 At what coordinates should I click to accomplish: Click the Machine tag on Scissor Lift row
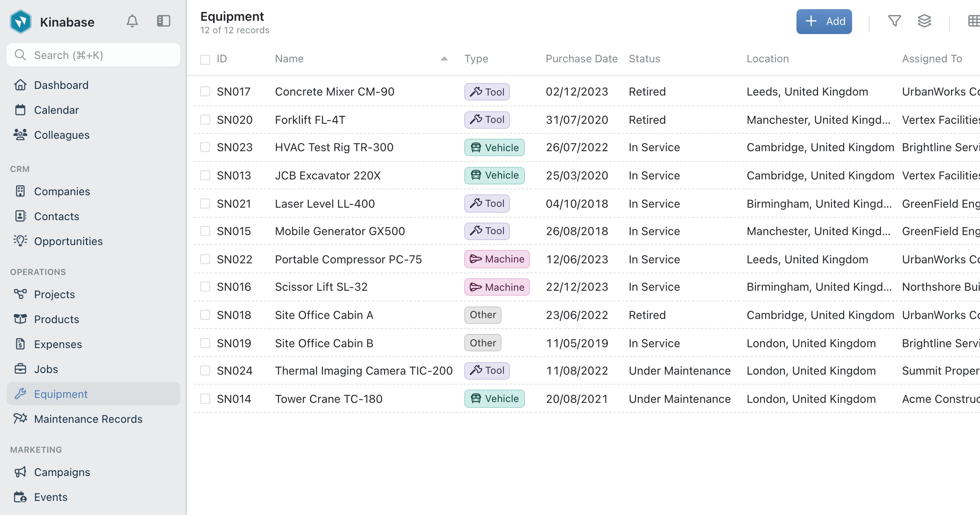click(497, 287)
